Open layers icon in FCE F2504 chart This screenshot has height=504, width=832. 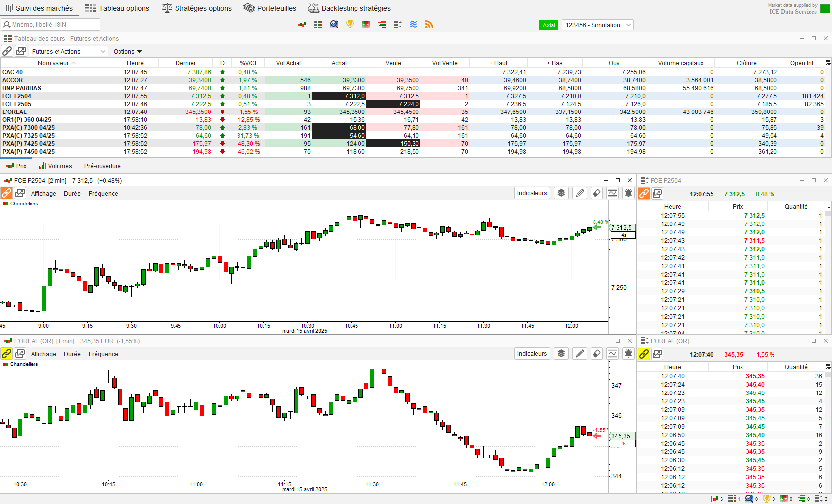click(x=561, y=193)
